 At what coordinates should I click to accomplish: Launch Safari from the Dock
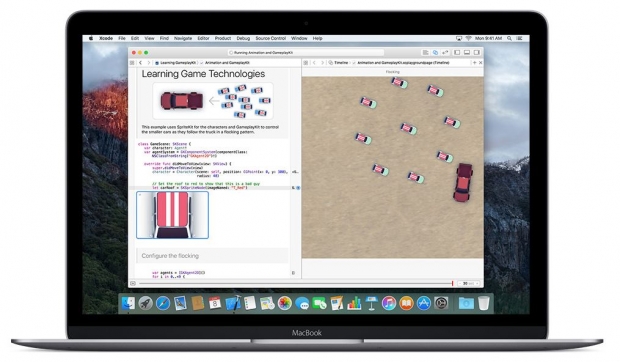[x=163, y=303]
